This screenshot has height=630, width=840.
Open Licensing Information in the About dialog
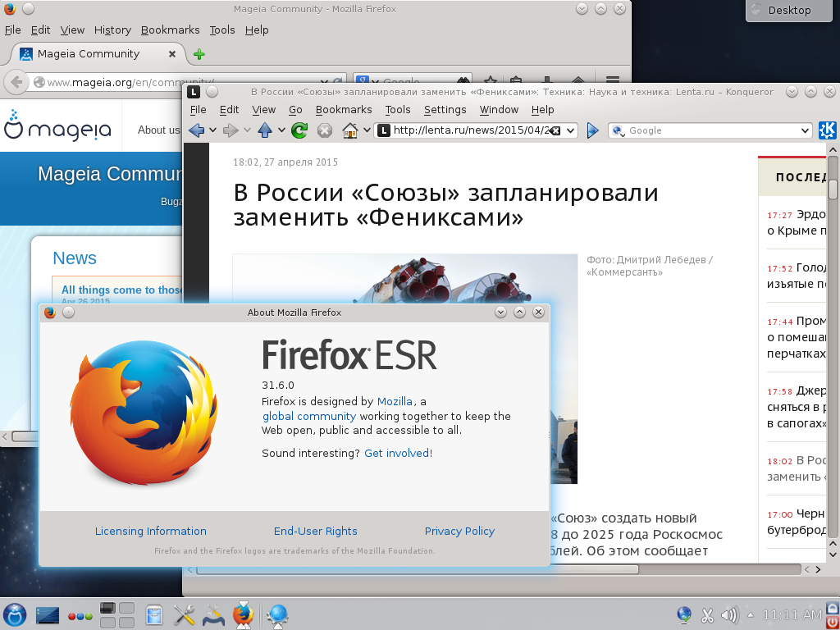[x=151, y=531]
